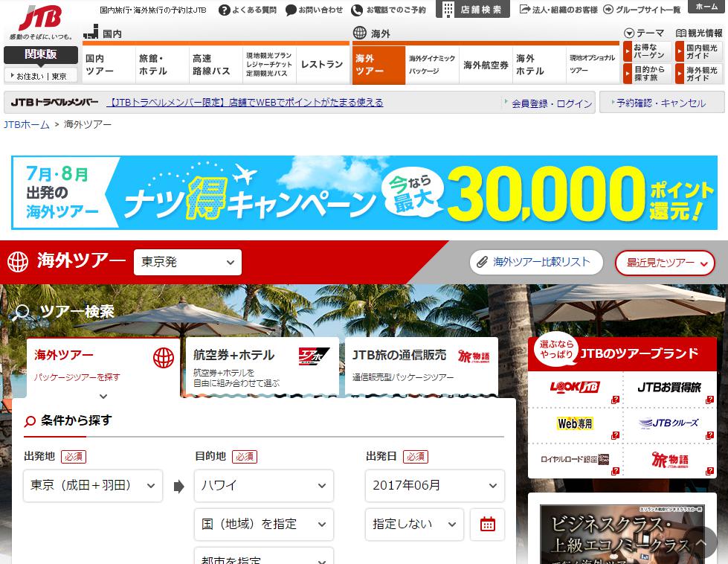728x564 pixels.
Task: Click the 旅物語 logo on 通信販売 tab
Action: point(474,356)
